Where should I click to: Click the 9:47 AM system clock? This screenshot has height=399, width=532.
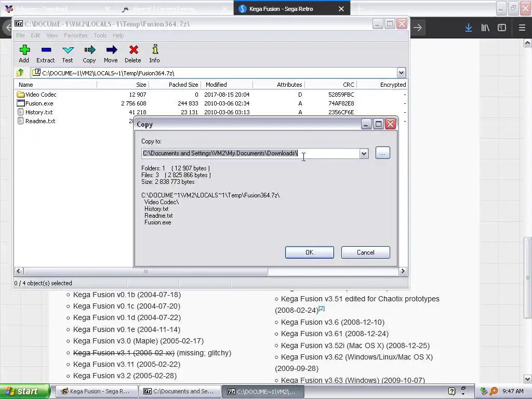[513, 391]
